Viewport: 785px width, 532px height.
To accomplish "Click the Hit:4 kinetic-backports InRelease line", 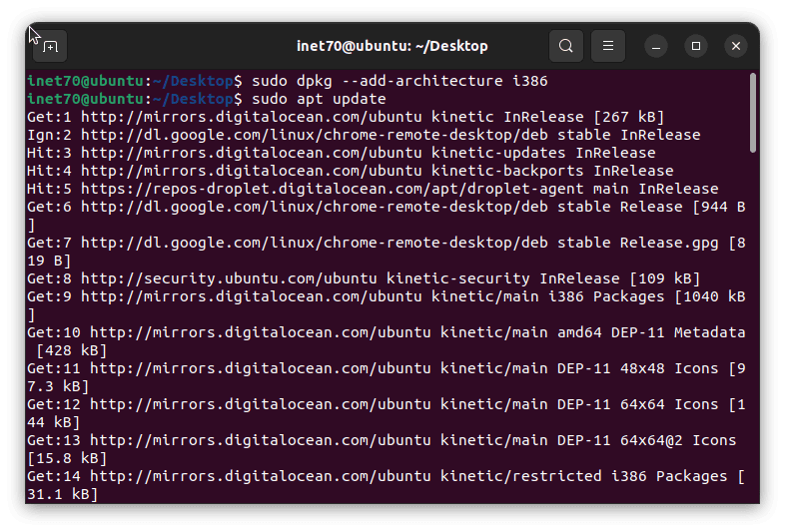I will tap(350, 171).
